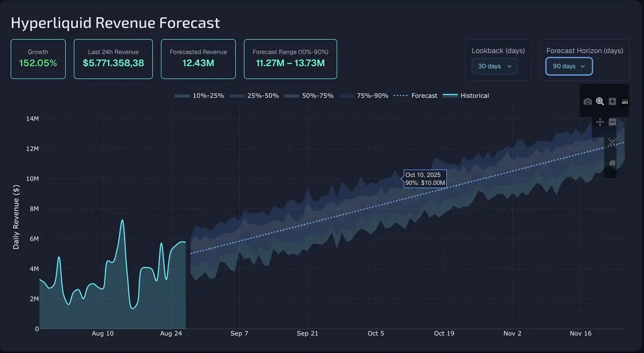Open the Lookback 30 days dropdown
The image size is (644, 353).
click(x=495, y=67)
